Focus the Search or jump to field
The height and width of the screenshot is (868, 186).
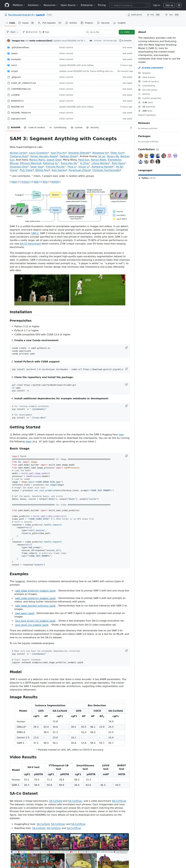[x=129, y=5]
